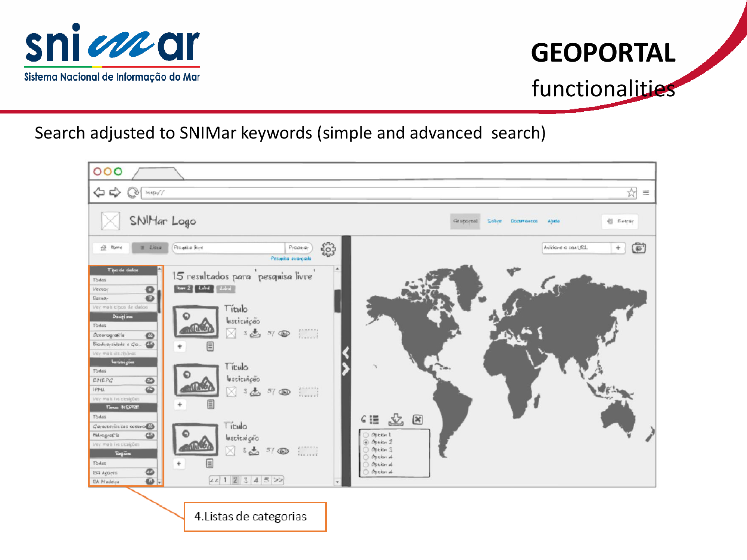Click institution logo placeholder in first result

pyautogui.click(x=231, y=333)
